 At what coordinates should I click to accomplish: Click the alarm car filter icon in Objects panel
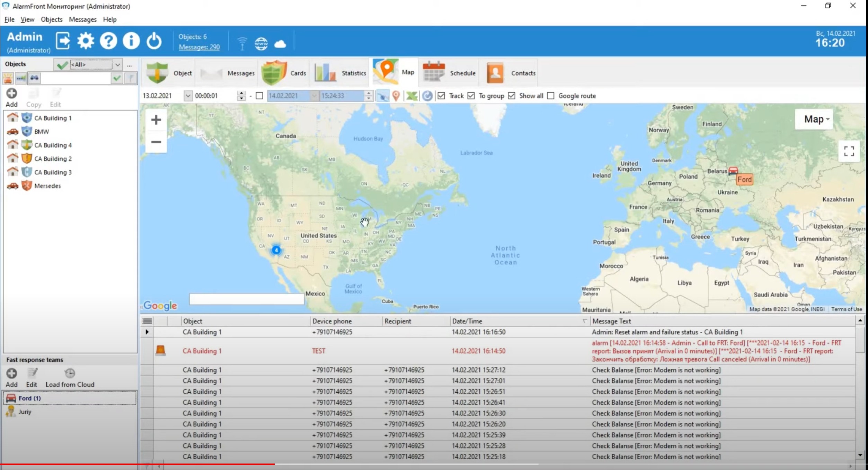(8, 78)
